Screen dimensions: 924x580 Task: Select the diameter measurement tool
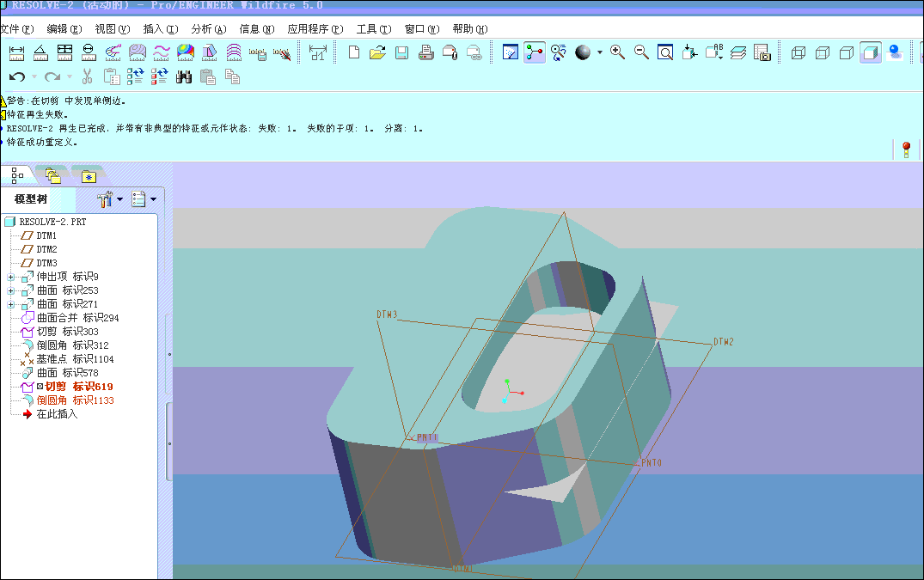(89, 53)
